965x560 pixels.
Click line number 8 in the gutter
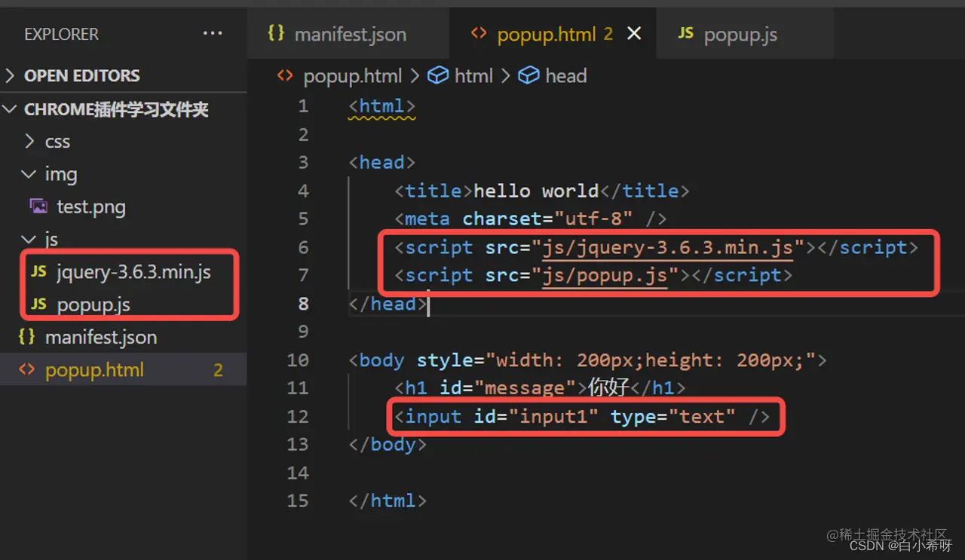[x=303, y=304]
